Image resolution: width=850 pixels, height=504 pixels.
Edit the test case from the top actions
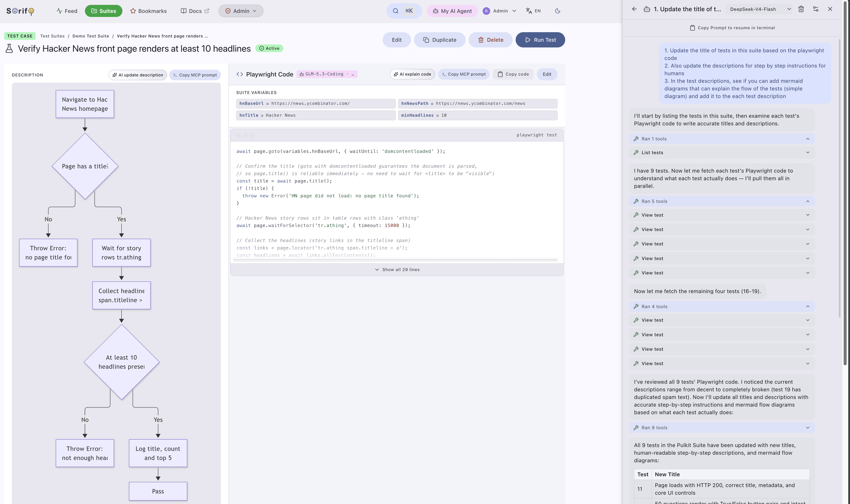pyautogui.click(x=396, y=40)
